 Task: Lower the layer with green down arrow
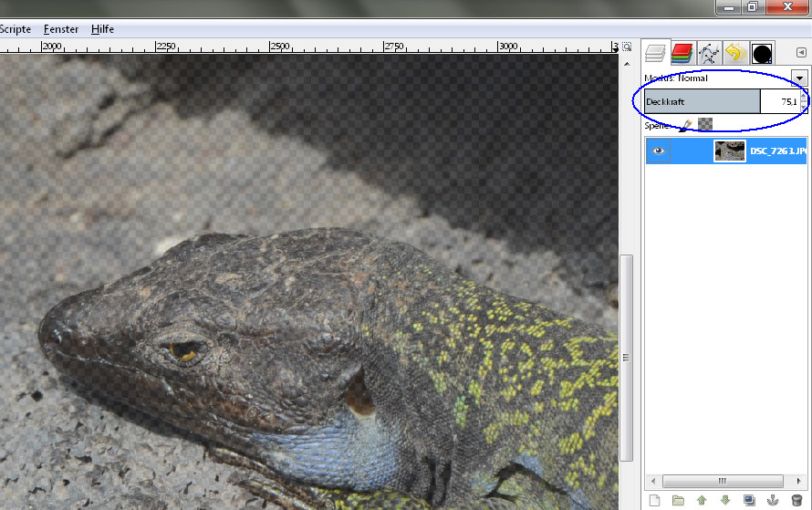coord(725,500)
